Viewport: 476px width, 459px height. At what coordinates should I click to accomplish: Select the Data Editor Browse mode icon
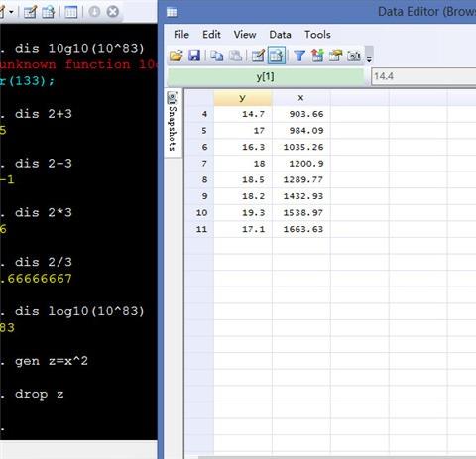click(x=277, y=56)
